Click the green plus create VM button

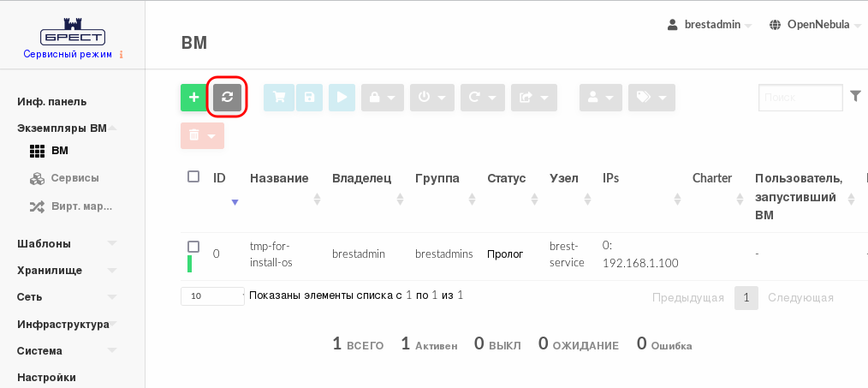193,98
